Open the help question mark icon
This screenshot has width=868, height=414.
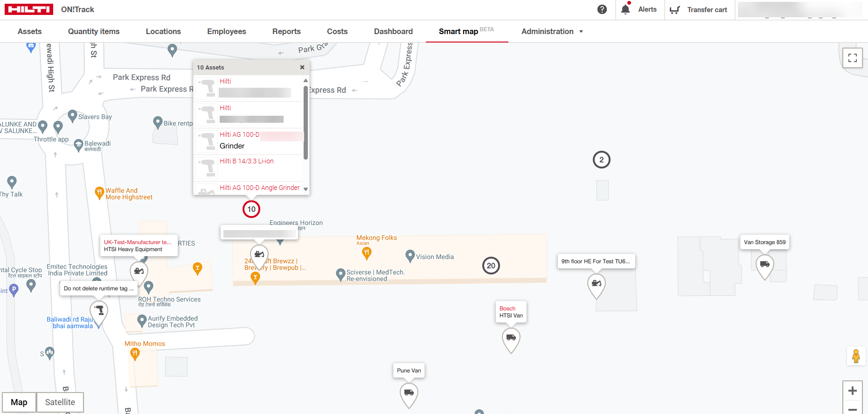pos(602,9)
